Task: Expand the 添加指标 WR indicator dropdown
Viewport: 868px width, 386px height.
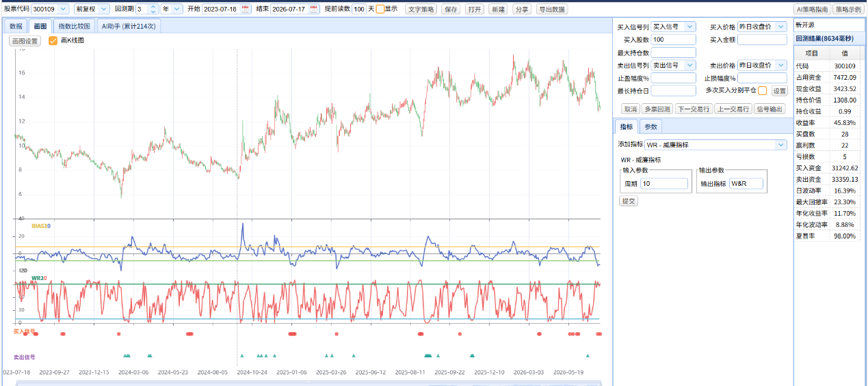Action: click(x=715, y=145)
